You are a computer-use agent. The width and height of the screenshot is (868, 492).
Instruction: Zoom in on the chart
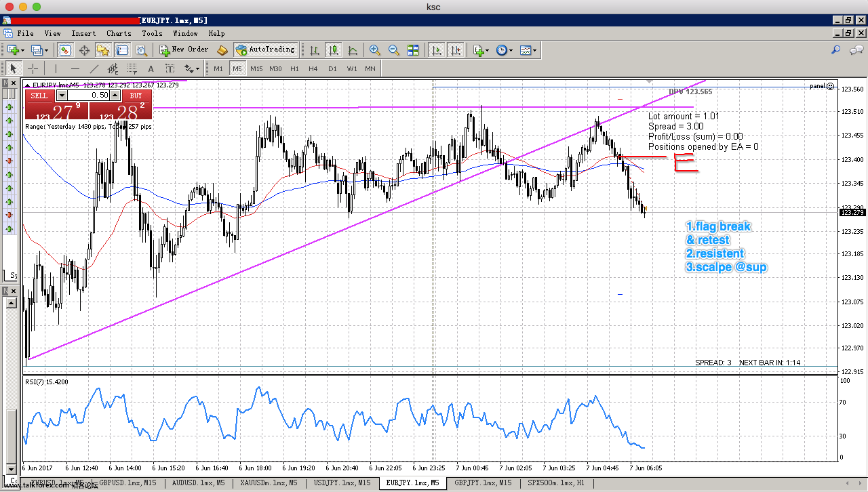[375, 50]
